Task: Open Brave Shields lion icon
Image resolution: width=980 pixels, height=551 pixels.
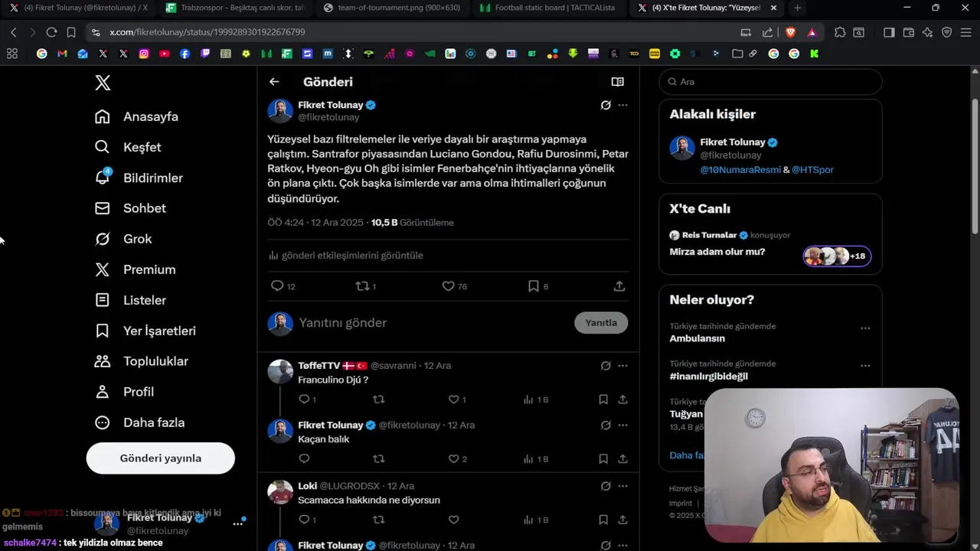Action: pyautogui.click(x=790, y=32)
